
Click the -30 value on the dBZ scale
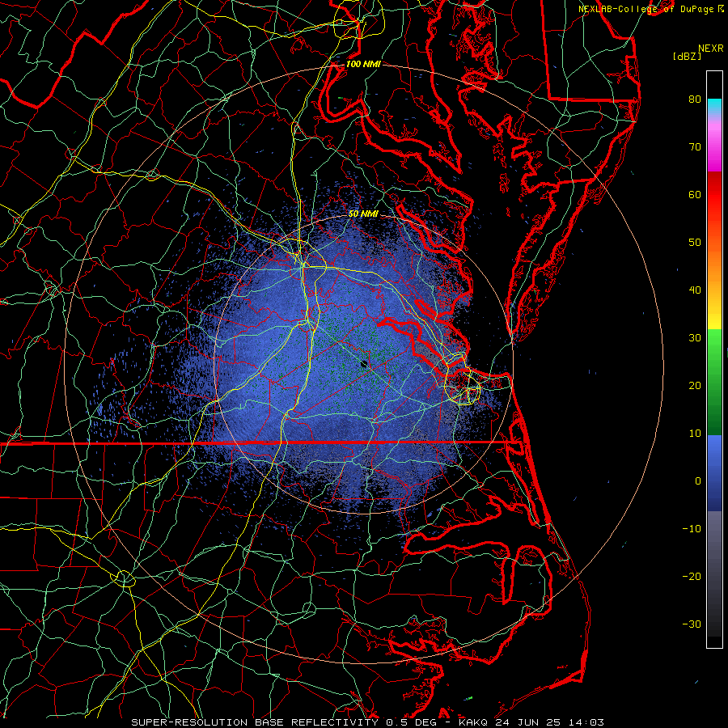[692, 624]
